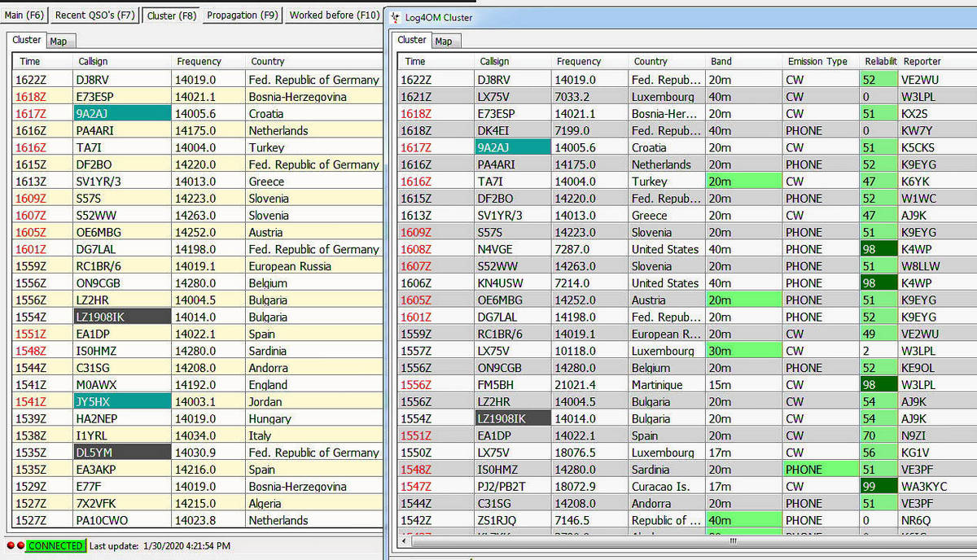This screenshot has height=560, width=977.
Task: Click frequency 7287.0 cell
Action: [x=591, y=249]
